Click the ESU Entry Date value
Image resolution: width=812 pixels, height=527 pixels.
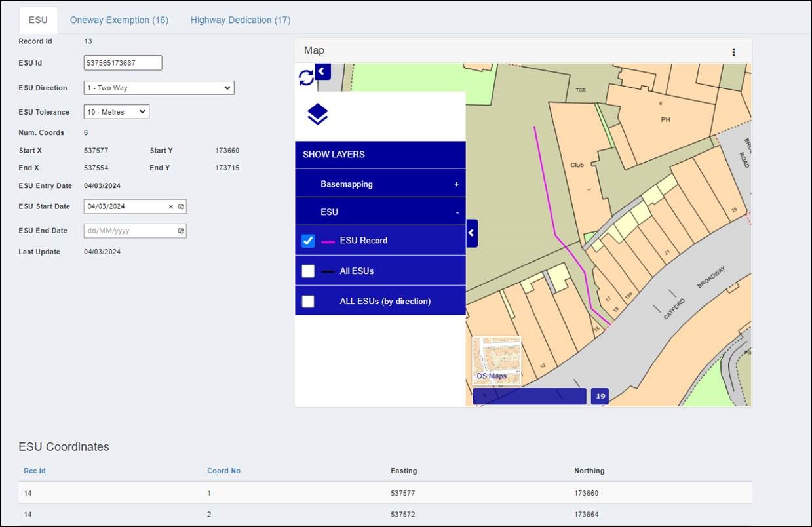point(102,186)
